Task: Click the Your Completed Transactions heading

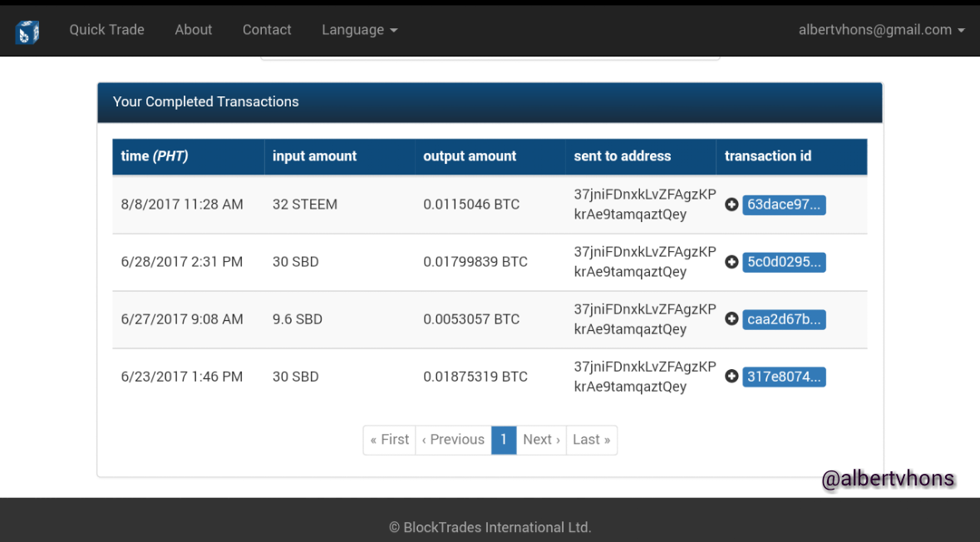Action: pyautogui.click(x=205, y=102)
